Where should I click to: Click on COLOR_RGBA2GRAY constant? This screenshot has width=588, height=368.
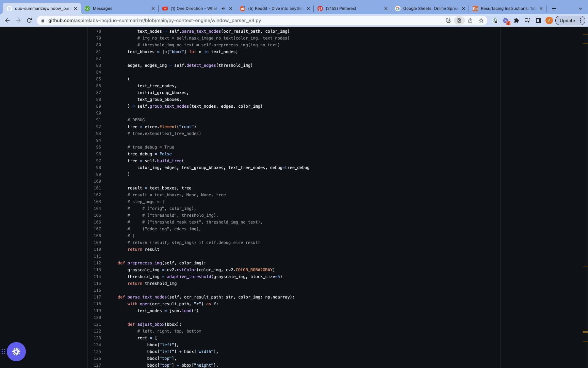point(254,270)
